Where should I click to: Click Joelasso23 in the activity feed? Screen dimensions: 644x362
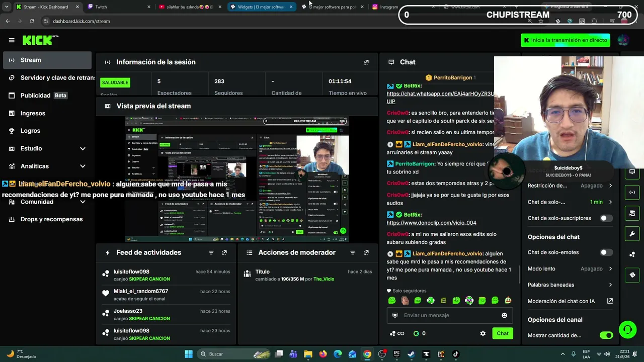(128, 311)
